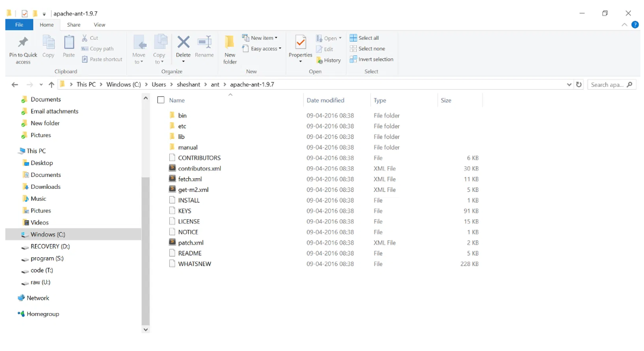Click Select all in the ribbon
The height and width of the screenshot is (351, 644).
364,38
